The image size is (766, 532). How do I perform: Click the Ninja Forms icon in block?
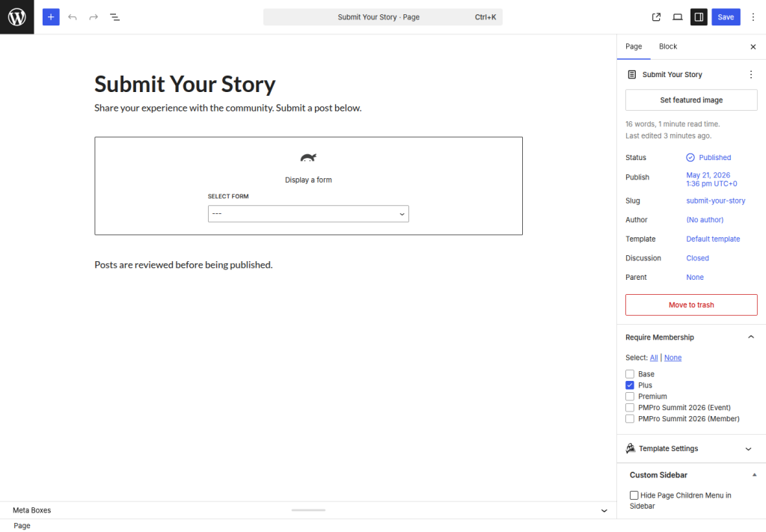click(308, 157)
